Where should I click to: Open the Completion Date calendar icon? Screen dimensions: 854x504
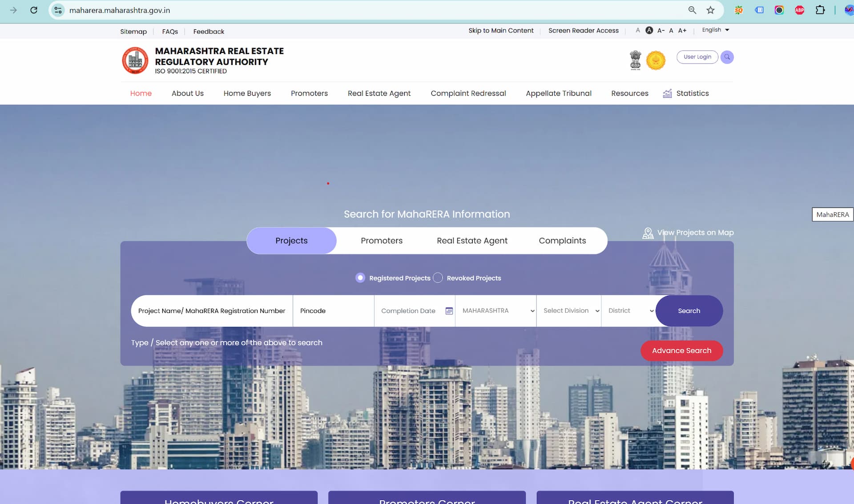click(449, 311)
